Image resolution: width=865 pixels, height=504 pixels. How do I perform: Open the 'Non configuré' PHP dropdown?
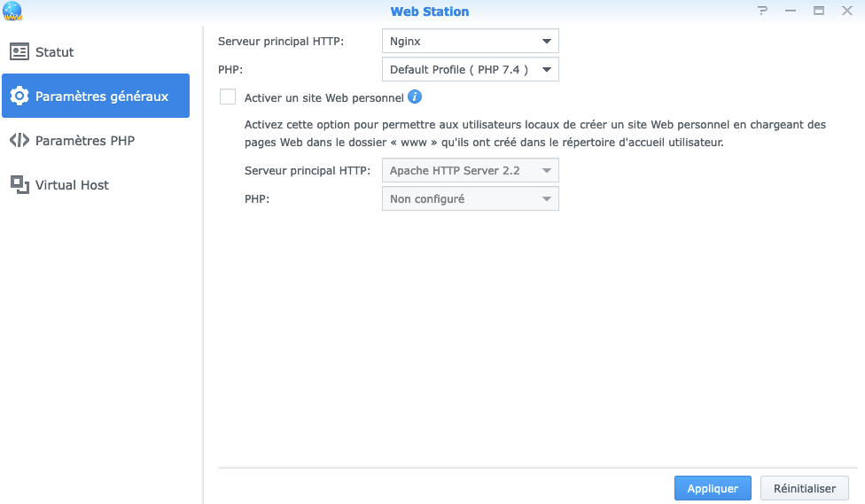470,199
